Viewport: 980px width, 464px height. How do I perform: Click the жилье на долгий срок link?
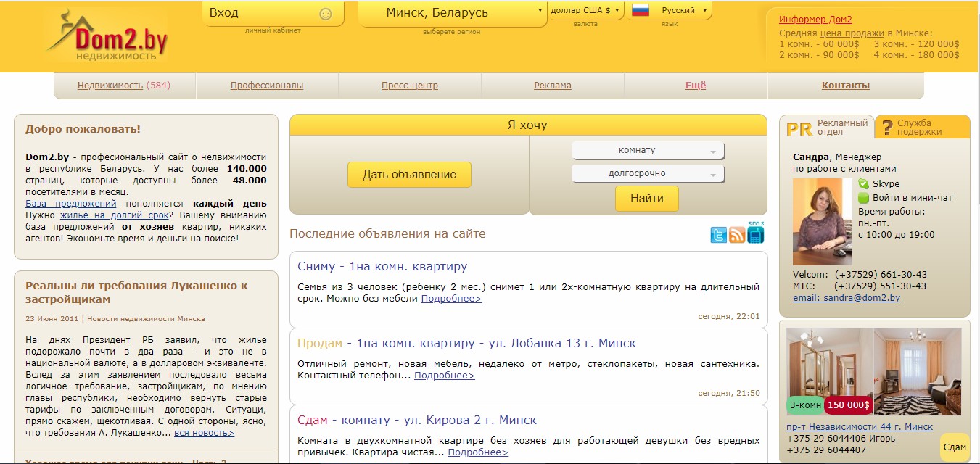coord(115,215)
